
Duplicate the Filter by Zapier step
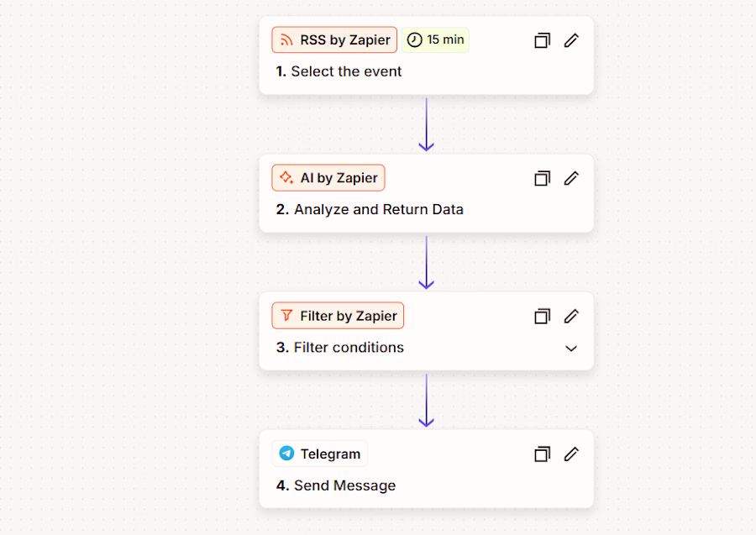point(542,317)
